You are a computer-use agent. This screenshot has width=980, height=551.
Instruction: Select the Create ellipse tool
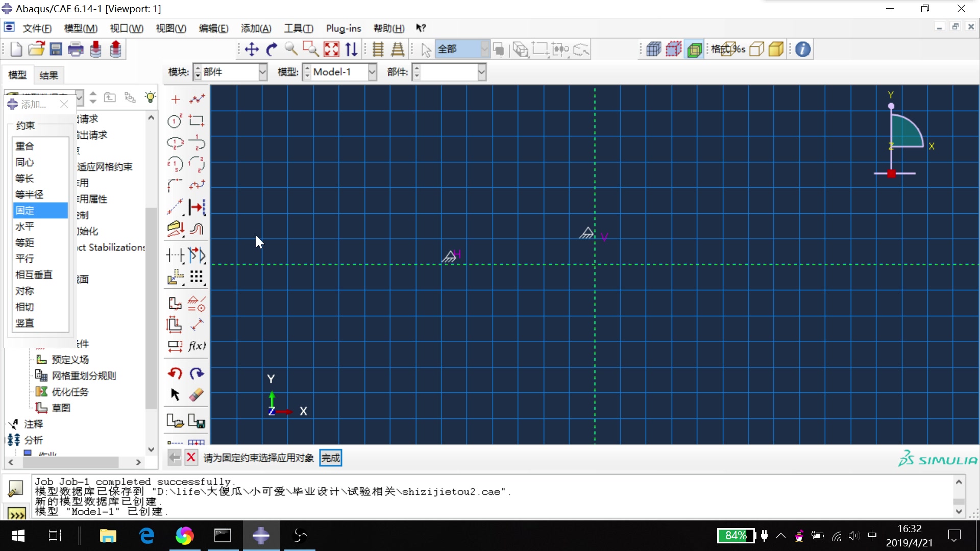pyautogui.click(x=175, y=143)
